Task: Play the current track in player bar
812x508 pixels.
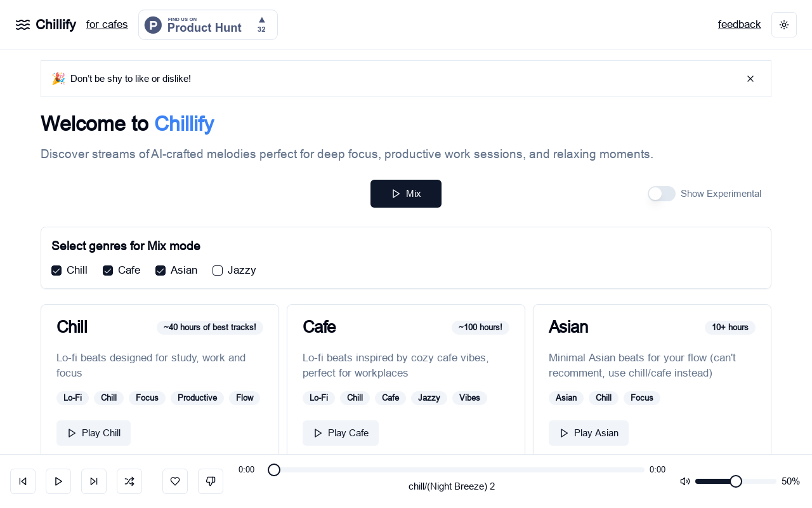Action: point(58,481)
